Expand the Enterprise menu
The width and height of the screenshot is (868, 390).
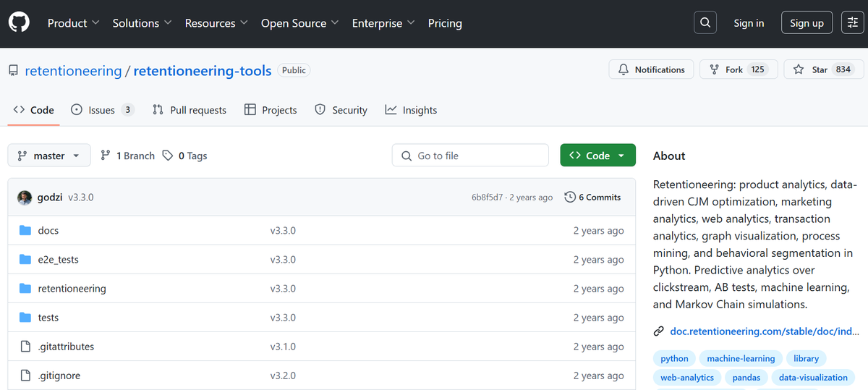point(383,23)
